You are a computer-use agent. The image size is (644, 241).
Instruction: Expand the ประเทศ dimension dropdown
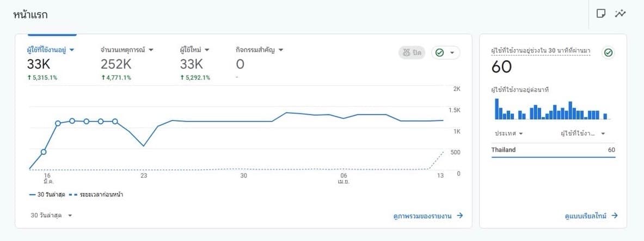509,134
